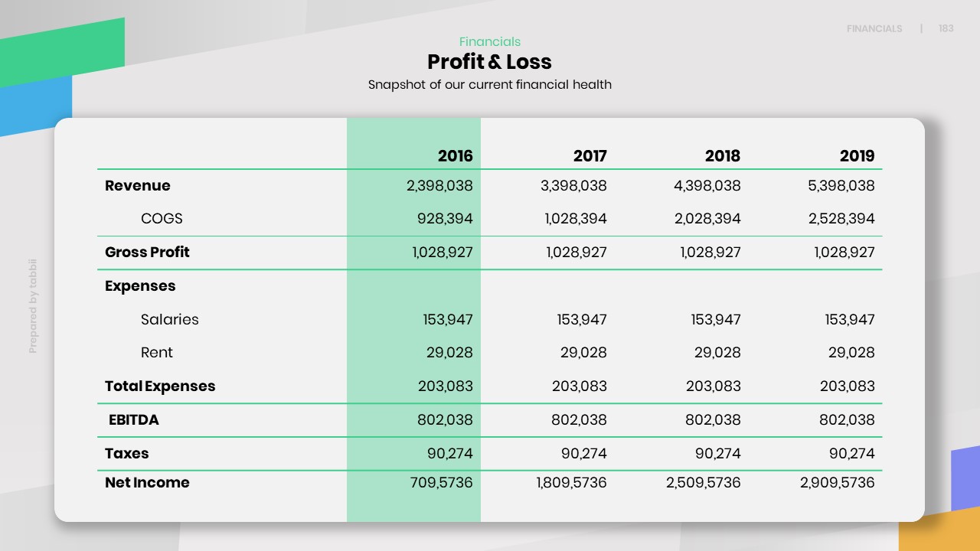Select the Revenue row label

coord(138,186)
